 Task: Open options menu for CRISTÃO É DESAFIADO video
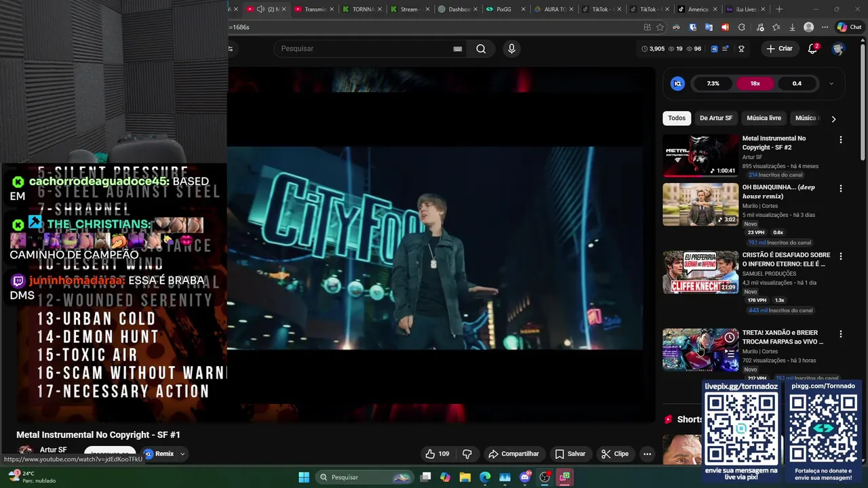click(841, 256)
